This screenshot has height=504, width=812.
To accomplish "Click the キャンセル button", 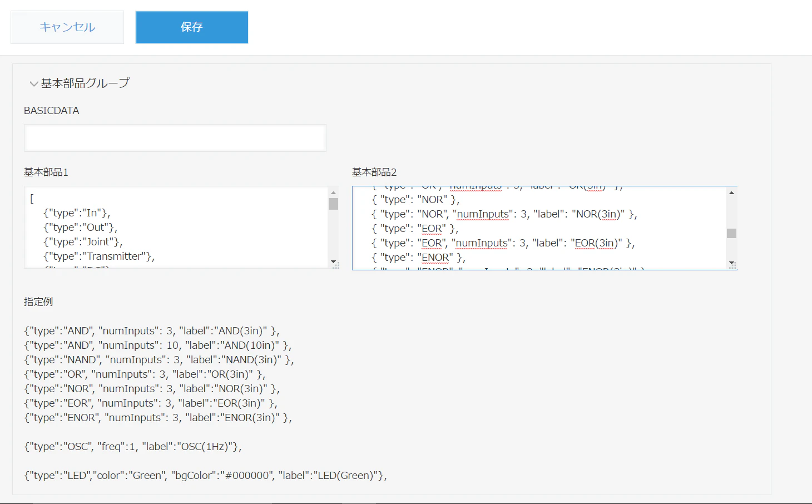I will coord(67,27).
